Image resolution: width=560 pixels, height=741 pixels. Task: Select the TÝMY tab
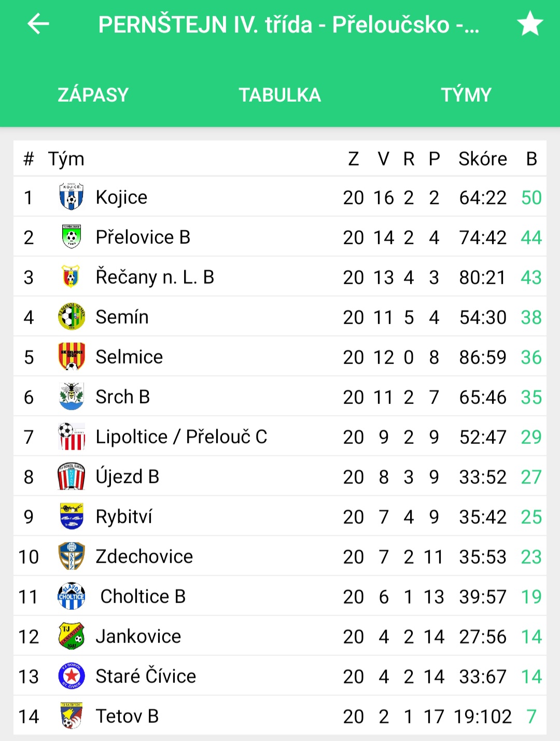pyautogui.click(x=466, y=95)
